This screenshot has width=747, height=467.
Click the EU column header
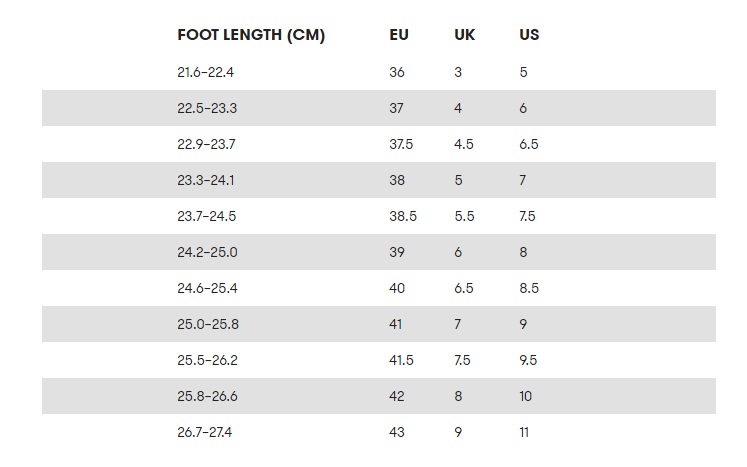click(x=399, y=35)
